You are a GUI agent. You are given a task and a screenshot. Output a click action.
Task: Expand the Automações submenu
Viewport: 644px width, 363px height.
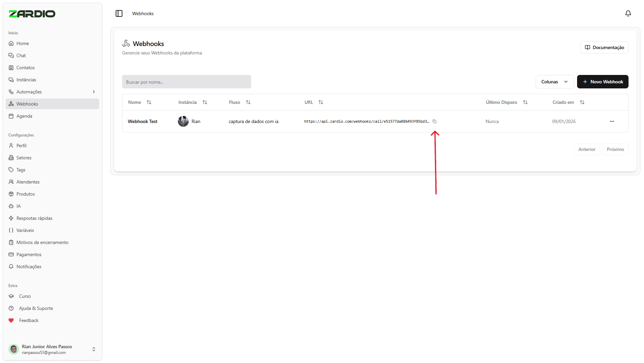pyautogui.click(x=93, y=91)
